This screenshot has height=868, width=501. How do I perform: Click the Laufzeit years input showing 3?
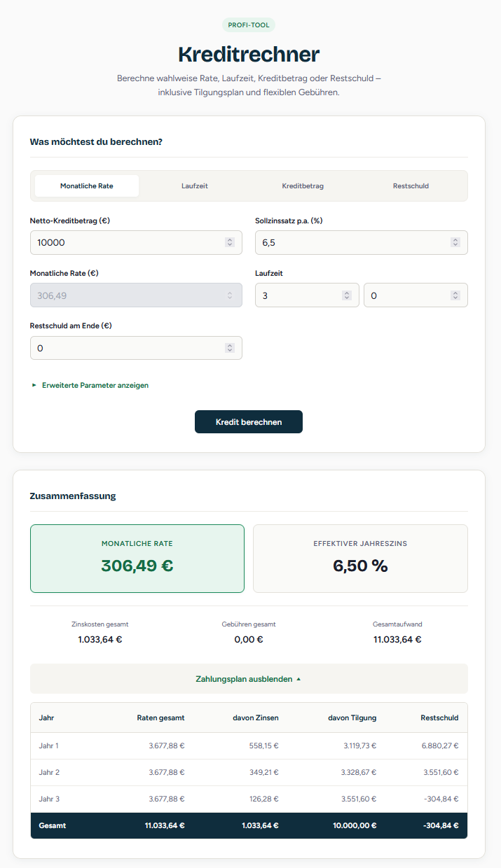(x=298, y=295)
